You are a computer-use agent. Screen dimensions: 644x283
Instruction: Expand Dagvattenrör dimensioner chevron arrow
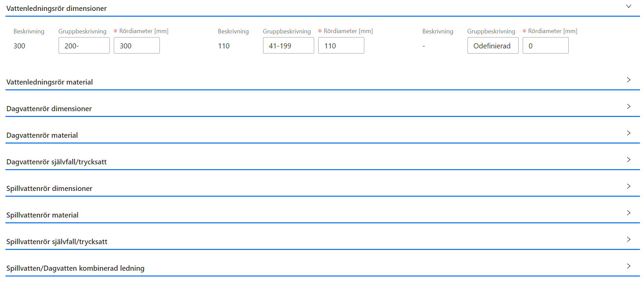tap(629, 106)
